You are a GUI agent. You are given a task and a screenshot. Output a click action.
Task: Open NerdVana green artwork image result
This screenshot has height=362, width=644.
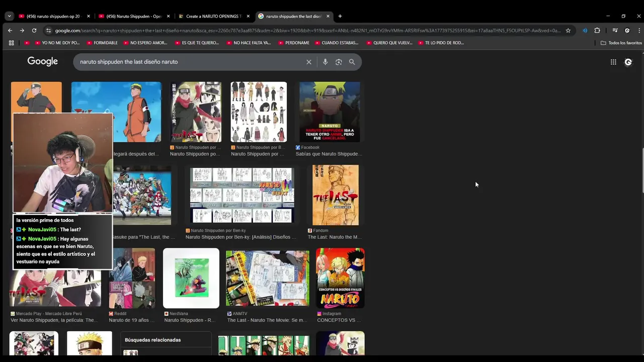pyautogui.click(x=191, y=278)
